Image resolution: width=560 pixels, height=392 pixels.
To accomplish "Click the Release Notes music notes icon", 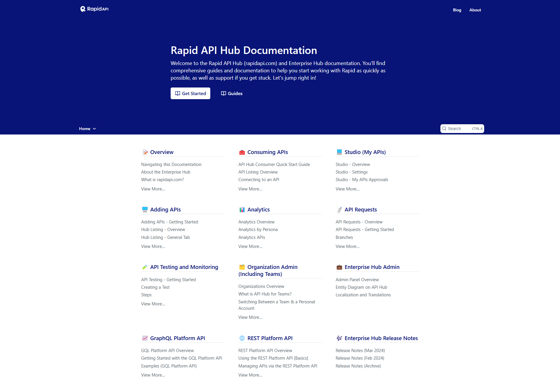I will 339,338.
